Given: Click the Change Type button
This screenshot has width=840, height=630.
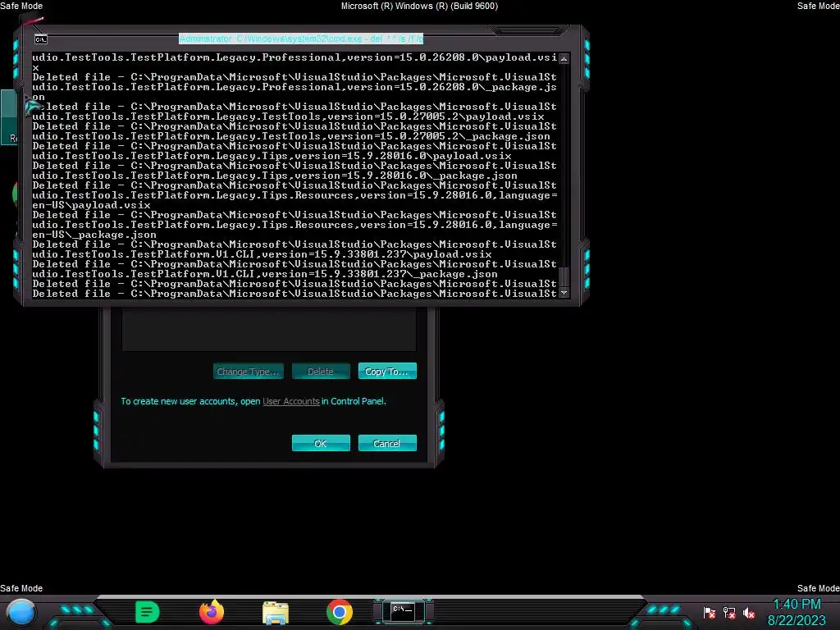Looking at the screenshot, I should pos(248,372).
